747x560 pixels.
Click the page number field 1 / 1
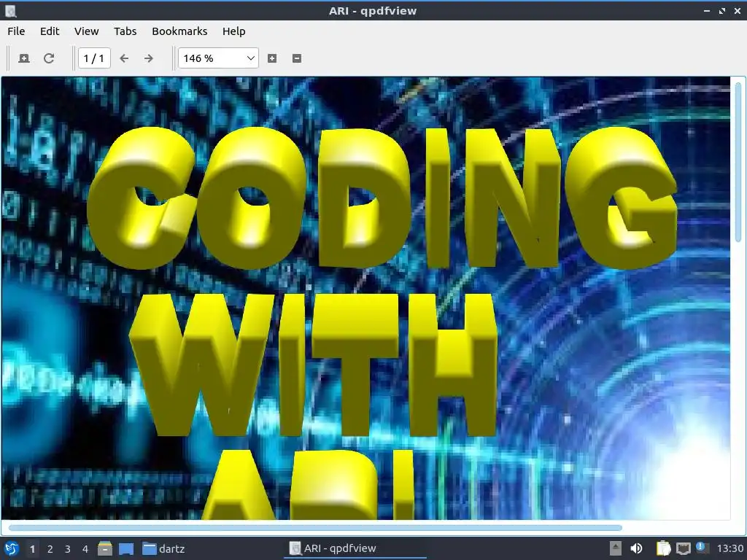pyautogui.click(x=94, y=58)
